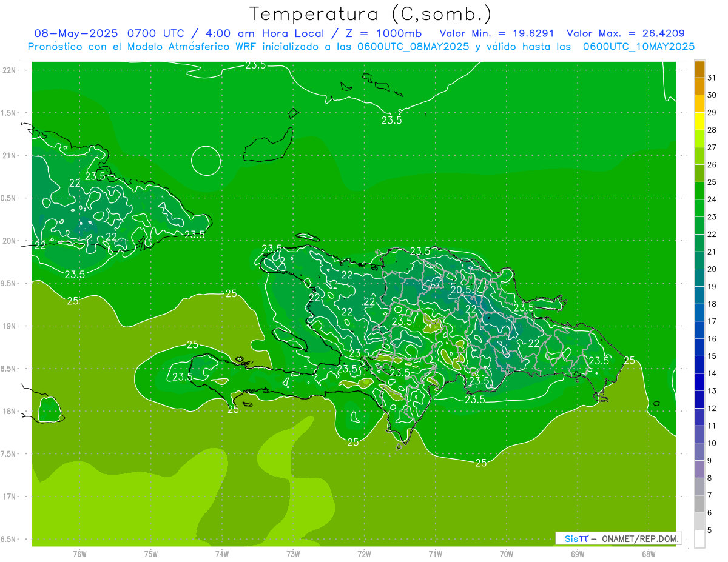728x562 pixels.
Task: Click the '68W' longitude axis label
Action: pyautogui.click(x=648, y=554)
